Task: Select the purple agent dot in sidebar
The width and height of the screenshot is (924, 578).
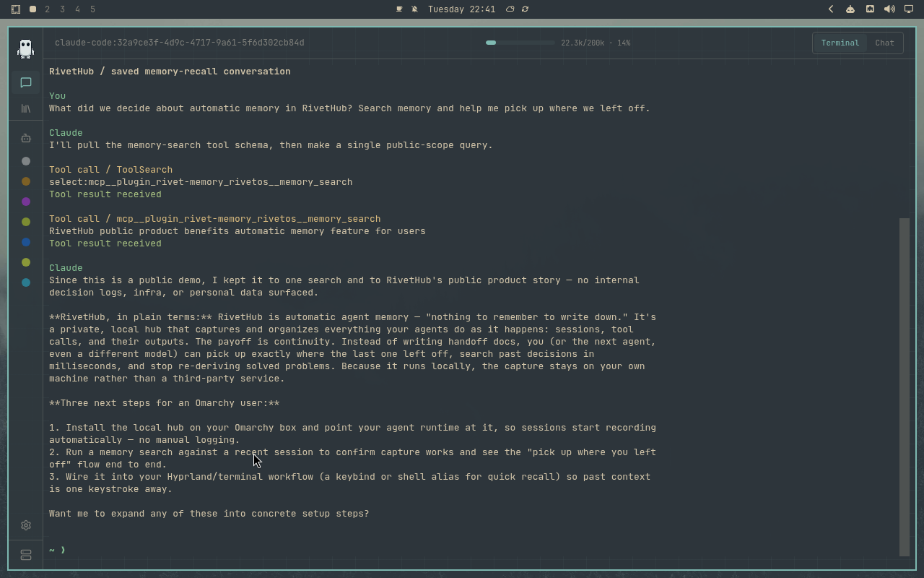Action: 26,202
